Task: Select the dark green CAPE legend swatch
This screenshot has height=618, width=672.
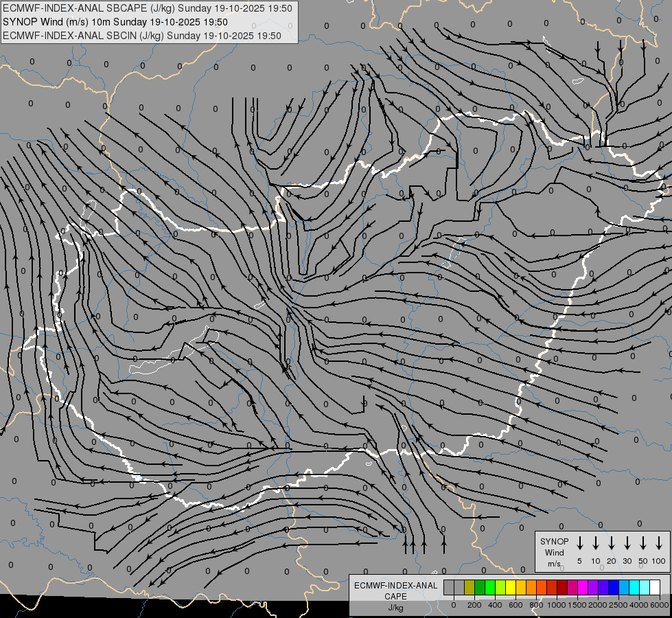Action: point(480,587)
